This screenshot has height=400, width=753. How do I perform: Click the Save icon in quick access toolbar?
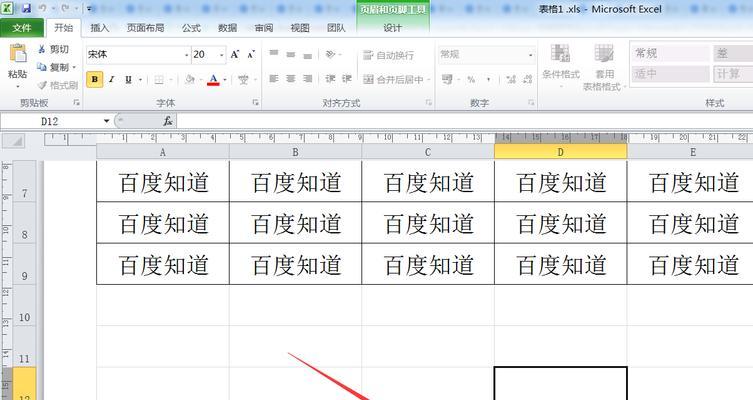pyautogui.click(x=26, y=9)
